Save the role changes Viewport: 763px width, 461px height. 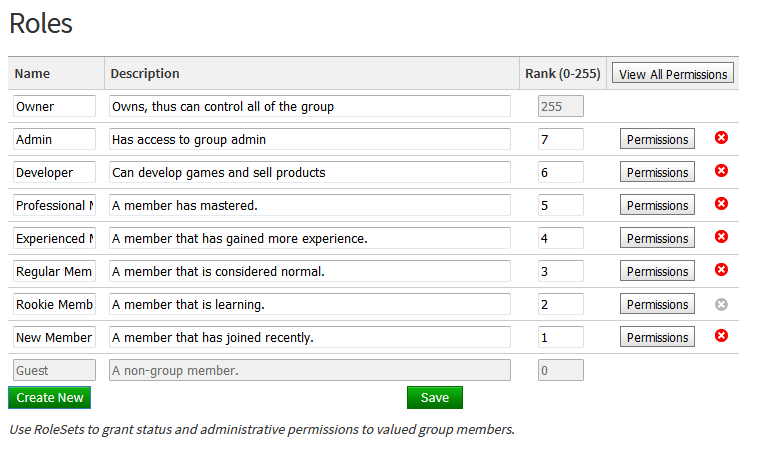[x=434, y=397]
